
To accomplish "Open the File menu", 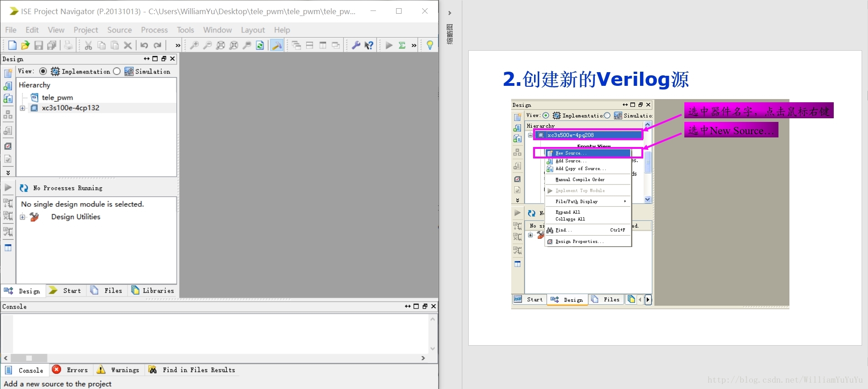I will point(11,30).
